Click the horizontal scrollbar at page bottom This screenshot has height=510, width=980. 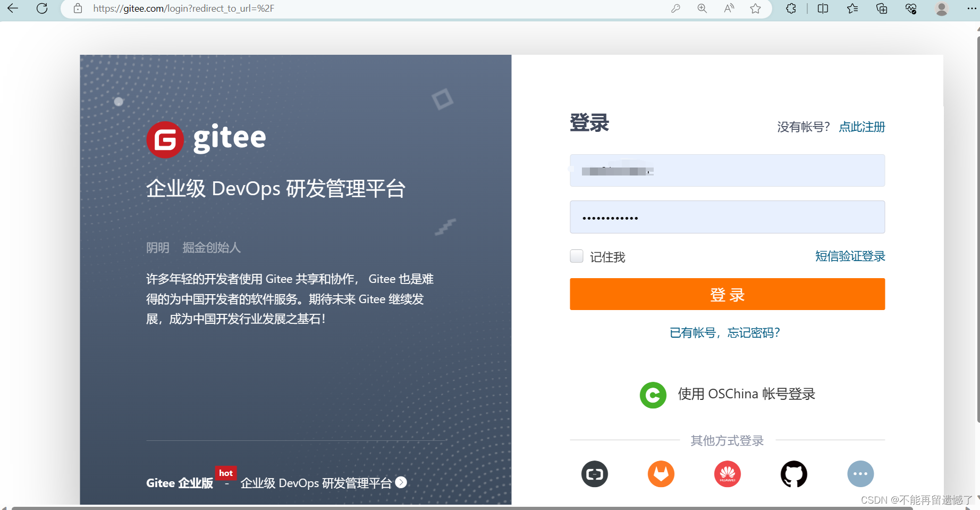462,508
